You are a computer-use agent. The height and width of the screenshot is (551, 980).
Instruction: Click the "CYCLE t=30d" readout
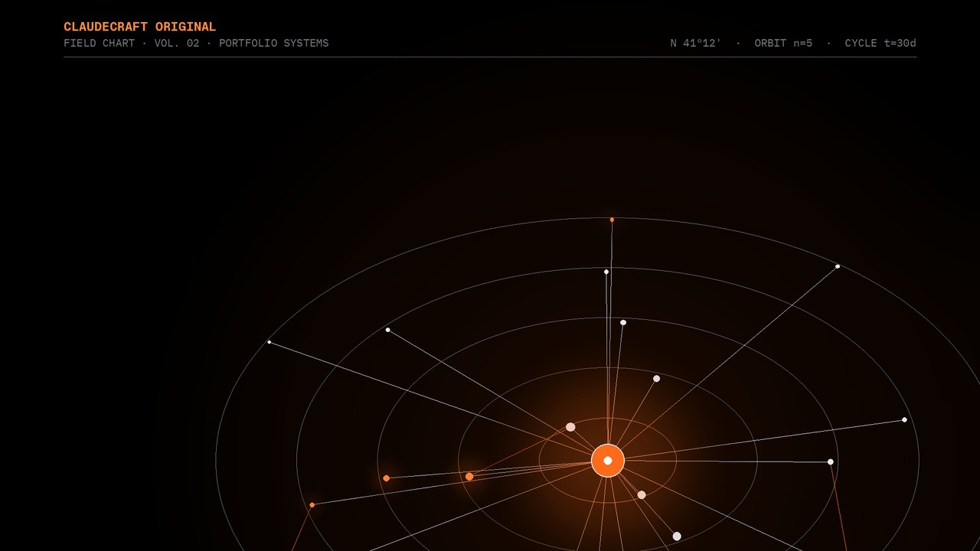(880, 43)
